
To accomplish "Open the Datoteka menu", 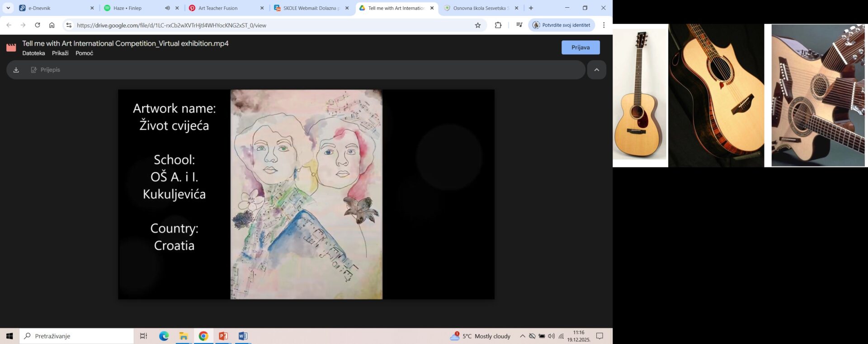I will (33, 53).
